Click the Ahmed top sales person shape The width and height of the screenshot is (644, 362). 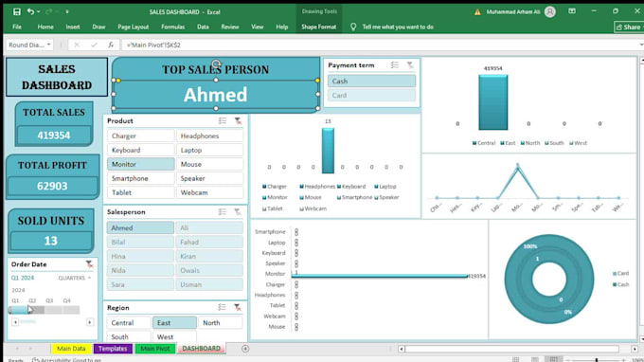pyautogui.click(x=216, y=95)
